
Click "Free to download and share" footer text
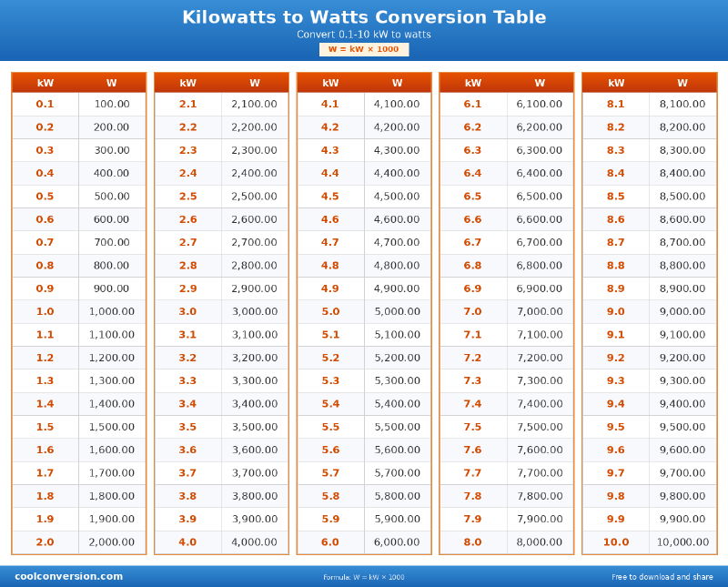(662, 577)
